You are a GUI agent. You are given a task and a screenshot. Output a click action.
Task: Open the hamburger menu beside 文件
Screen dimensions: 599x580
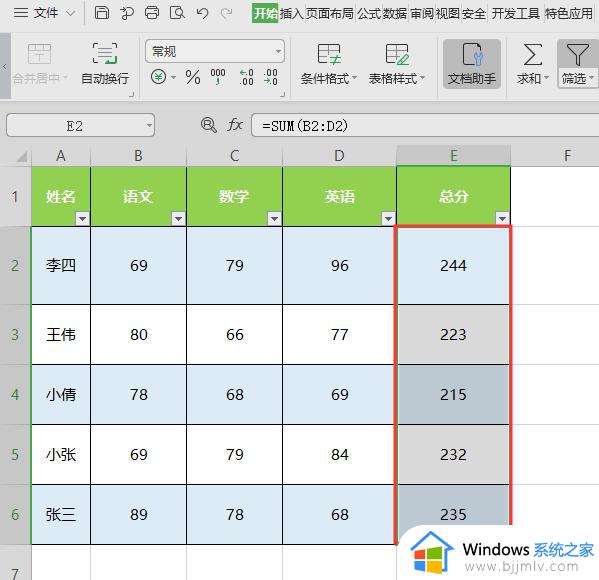[x=21, y=13]
